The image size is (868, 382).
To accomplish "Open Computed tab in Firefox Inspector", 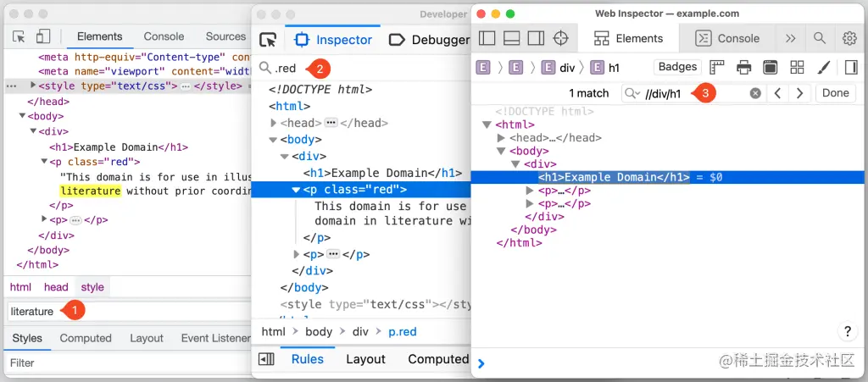I will (438, 359).
